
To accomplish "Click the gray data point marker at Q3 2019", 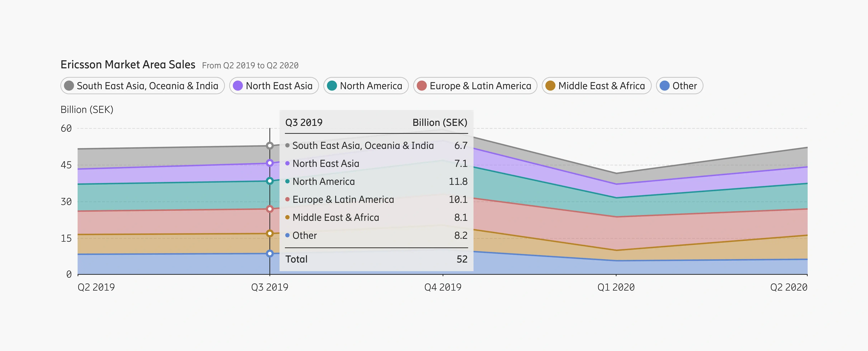I will pos(270,146).
